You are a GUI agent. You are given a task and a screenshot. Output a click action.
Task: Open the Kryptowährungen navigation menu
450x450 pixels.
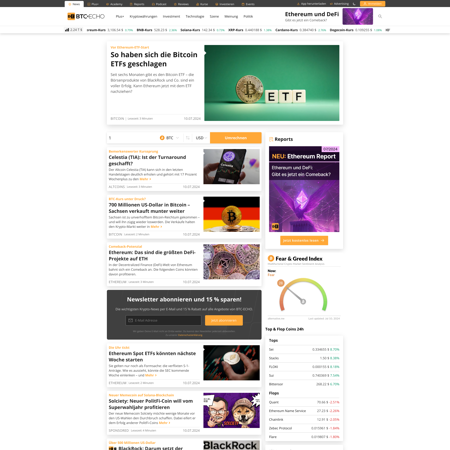143,16
